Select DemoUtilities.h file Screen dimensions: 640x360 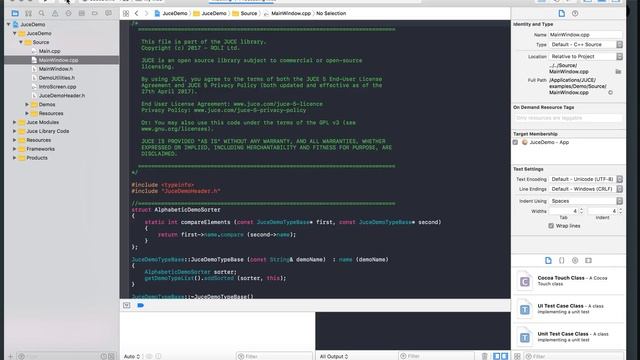[x=57, y=78]
